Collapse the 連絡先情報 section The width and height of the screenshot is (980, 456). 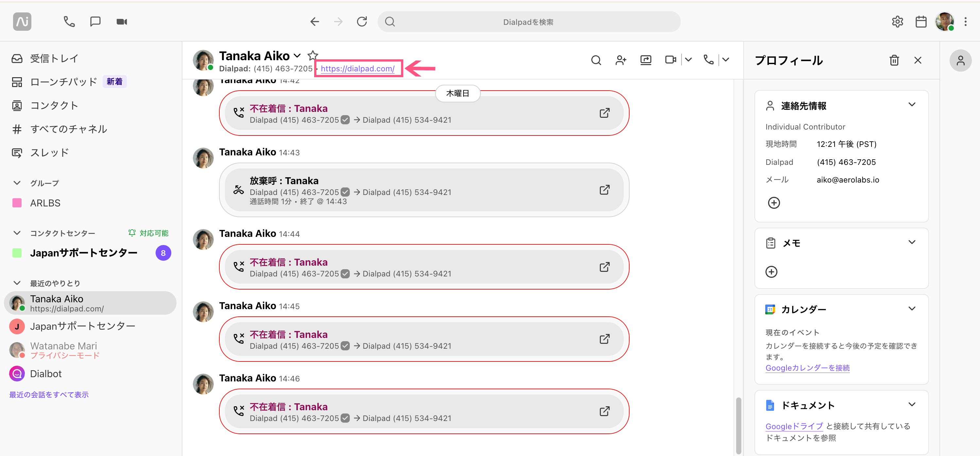[912, 105]
